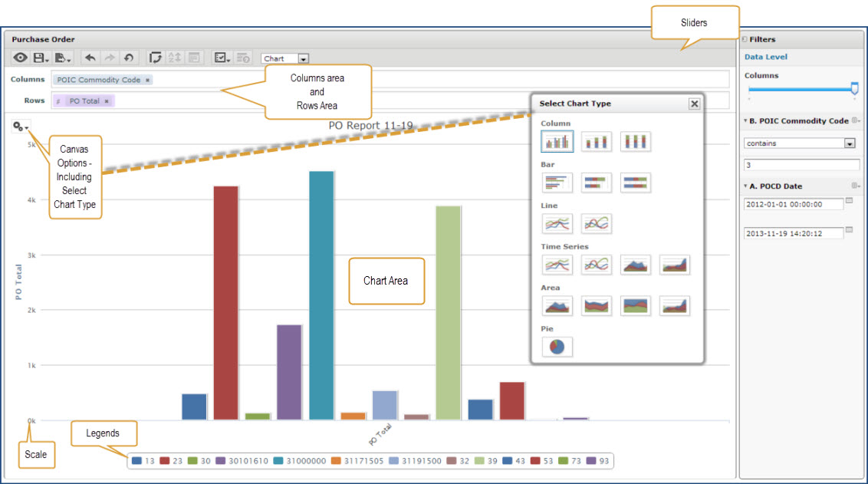This screenshot has height=484, width=868.
Task: Click the POCD start date field
Action: (794, 204)
